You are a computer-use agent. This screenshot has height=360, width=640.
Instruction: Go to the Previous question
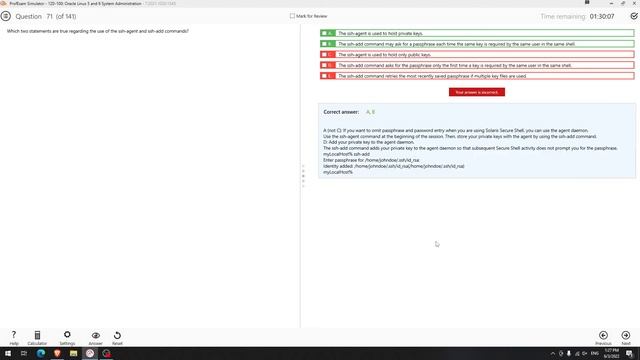[x=603, y=338]
